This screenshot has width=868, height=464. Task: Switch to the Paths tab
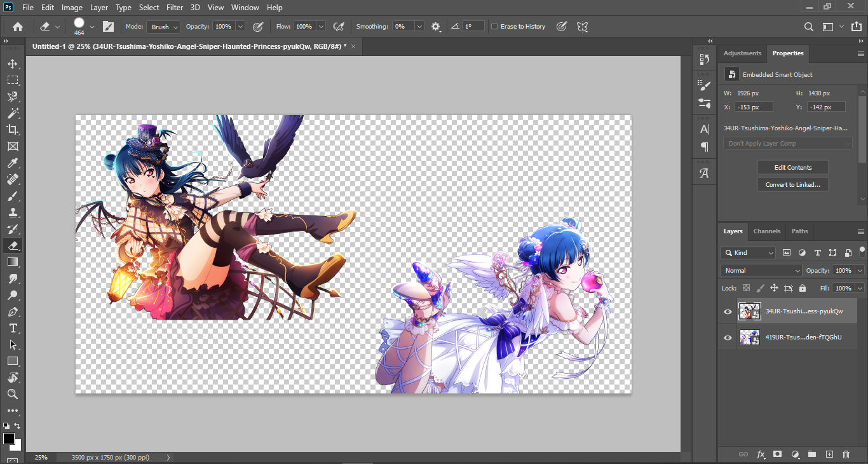(800, 231)
